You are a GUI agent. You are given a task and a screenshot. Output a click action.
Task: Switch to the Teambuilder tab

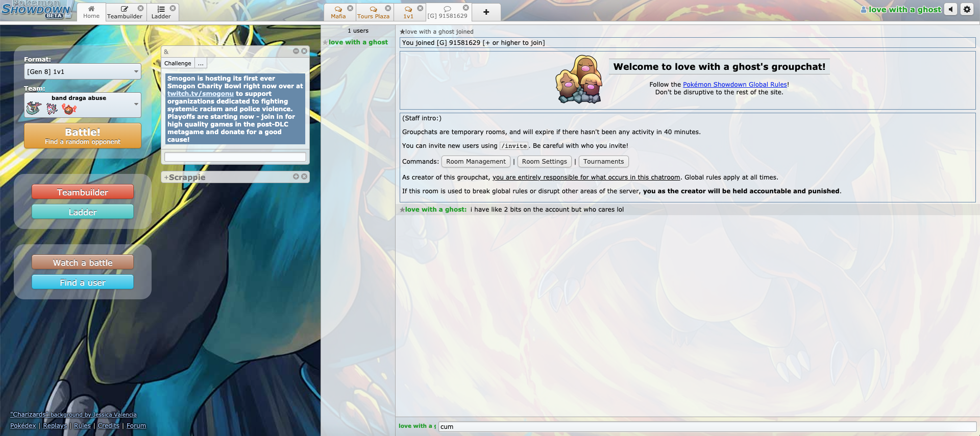[x=125, y=12]
